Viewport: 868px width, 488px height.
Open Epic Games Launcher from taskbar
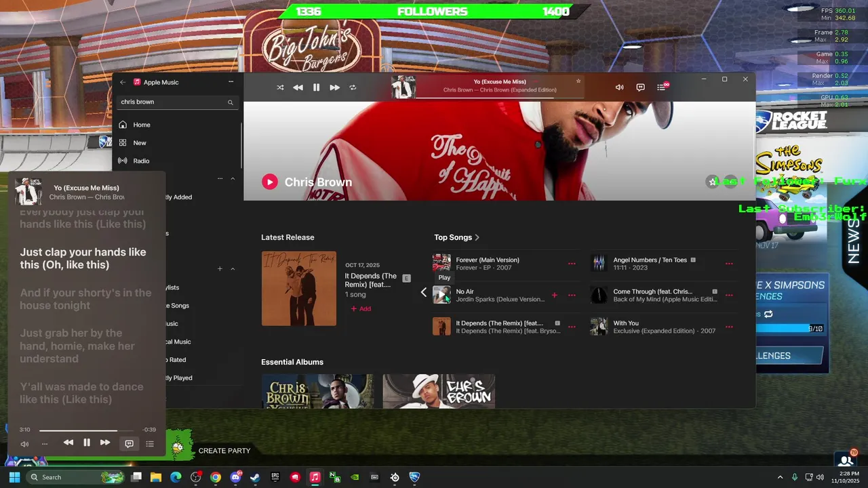coord(275,477)
